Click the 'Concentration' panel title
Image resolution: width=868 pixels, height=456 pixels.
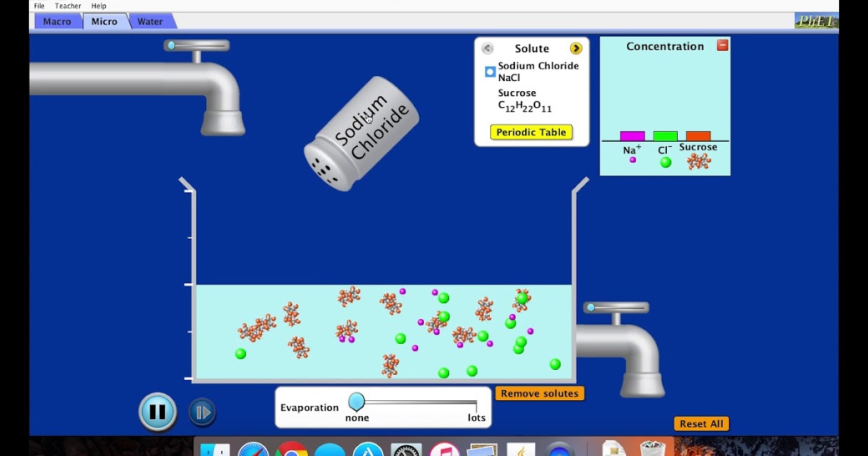tap(665, 46)
